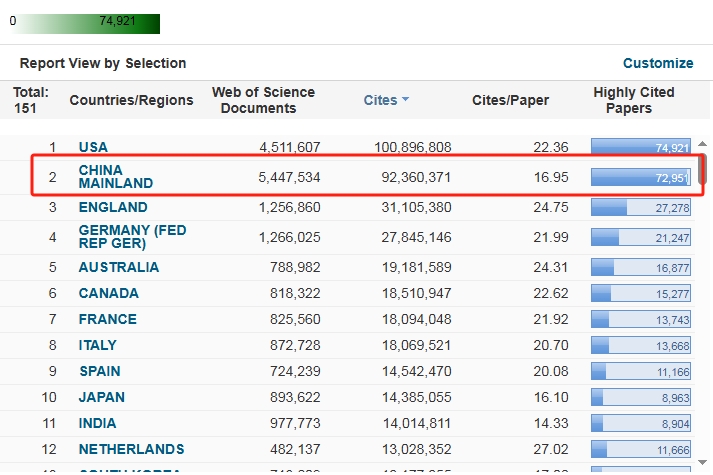Open the NETHERLANDS country link
Image resolution: width=713 pixels, height=475 pixels.
tap(131, 449)
